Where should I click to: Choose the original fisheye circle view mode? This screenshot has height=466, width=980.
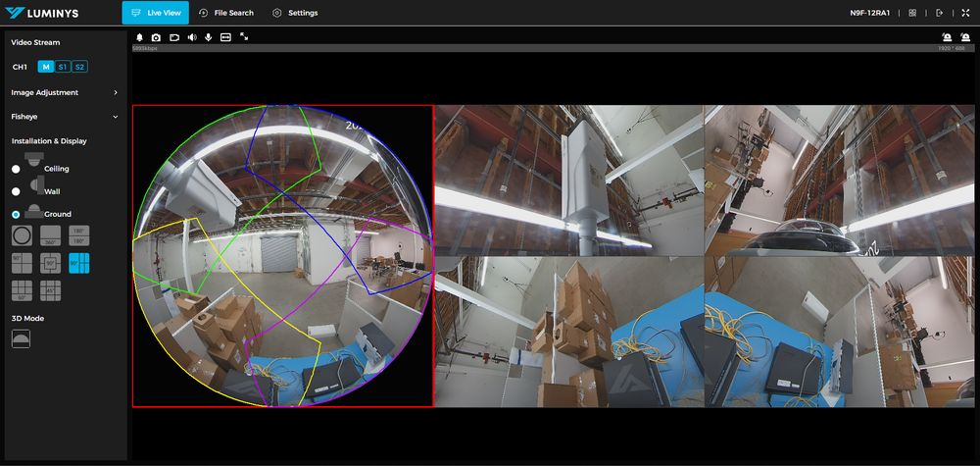21,235
